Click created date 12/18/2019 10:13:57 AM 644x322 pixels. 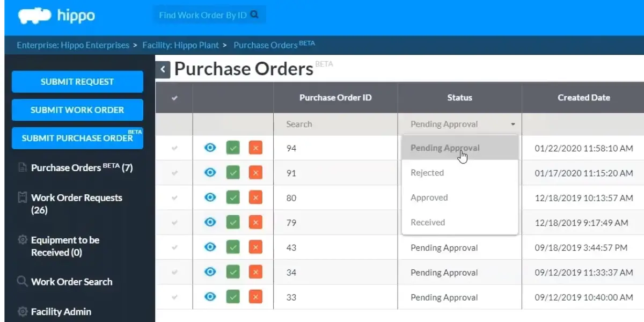(584, 198)
